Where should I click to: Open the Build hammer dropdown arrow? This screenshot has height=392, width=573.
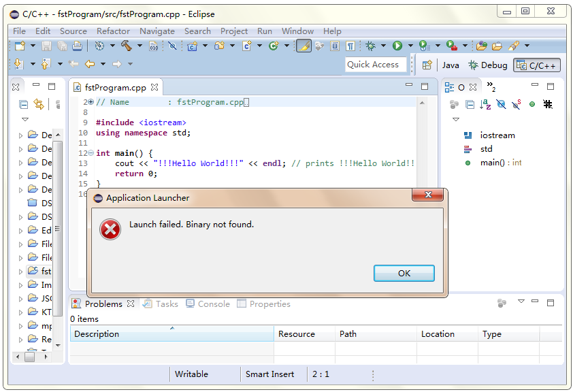[140, 46]
